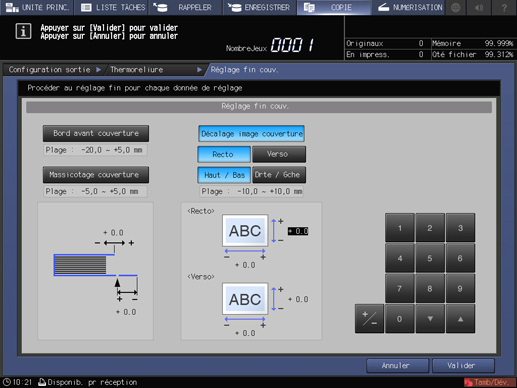Tap keypad digit 3
This screenshot has height=388, width=517.
(460, 228)
